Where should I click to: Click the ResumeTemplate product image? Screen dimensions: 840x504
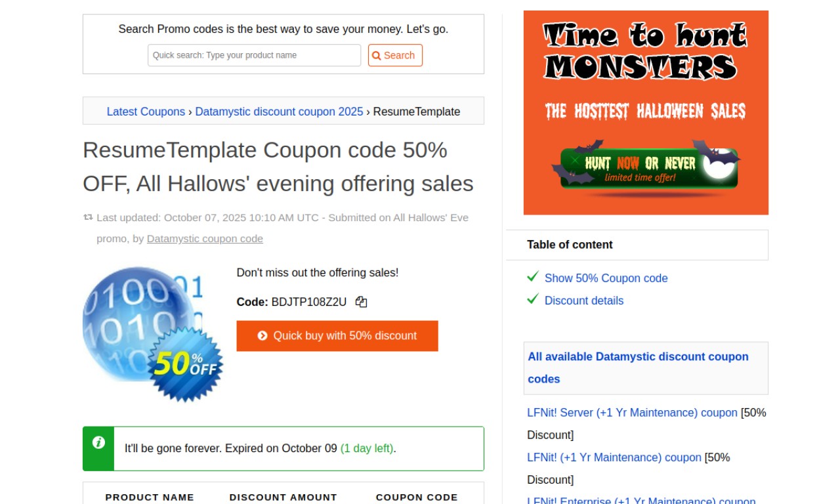pyautogui.click(x=153, y=334)
